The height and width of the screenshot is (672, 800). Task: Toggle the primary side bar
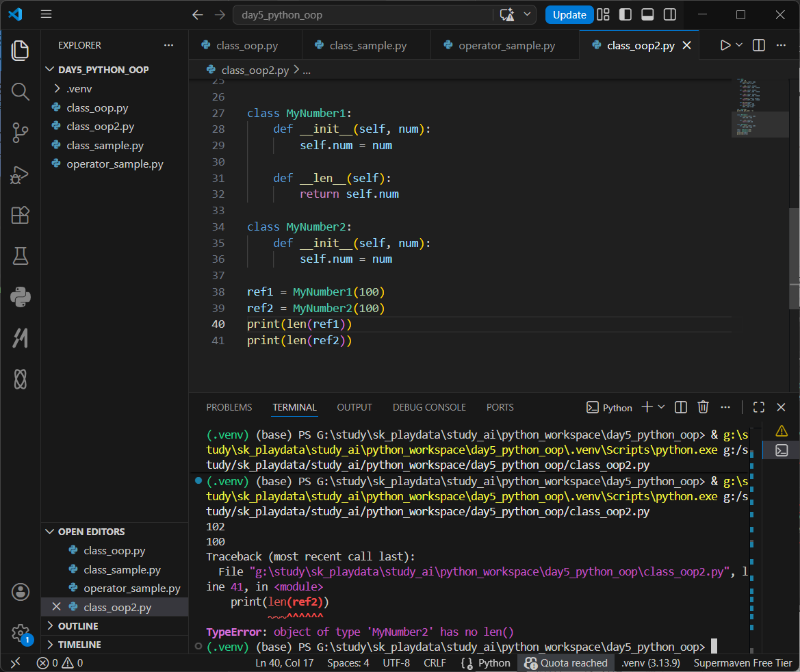click(625, 15)
